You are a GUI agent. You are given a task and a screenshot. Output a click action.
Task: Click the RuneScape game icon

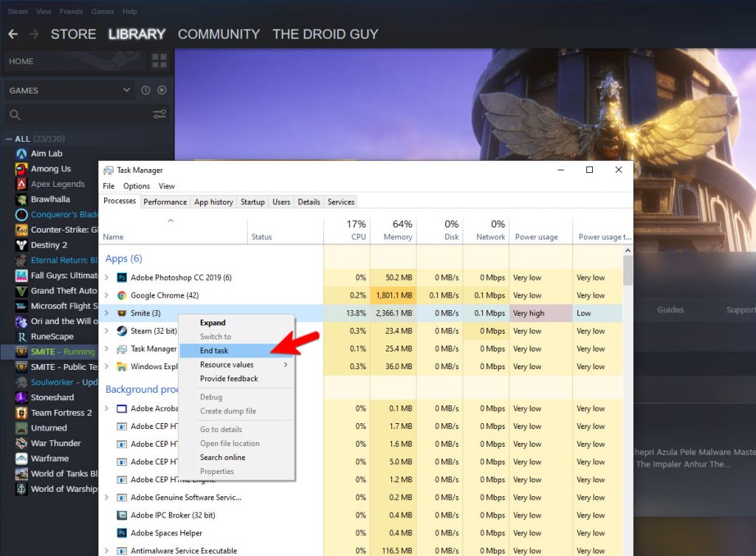pos(21,337)
